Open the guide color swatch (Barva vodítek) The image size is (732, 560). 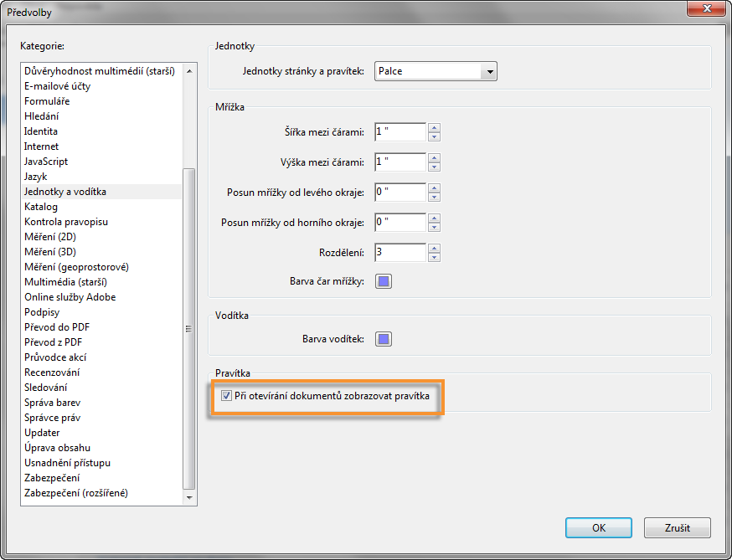click(384, 339)
